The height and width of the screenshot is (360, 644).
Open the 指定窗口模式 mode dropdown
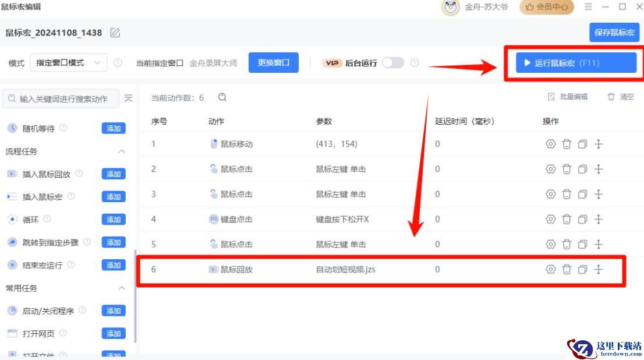[68, 63]
